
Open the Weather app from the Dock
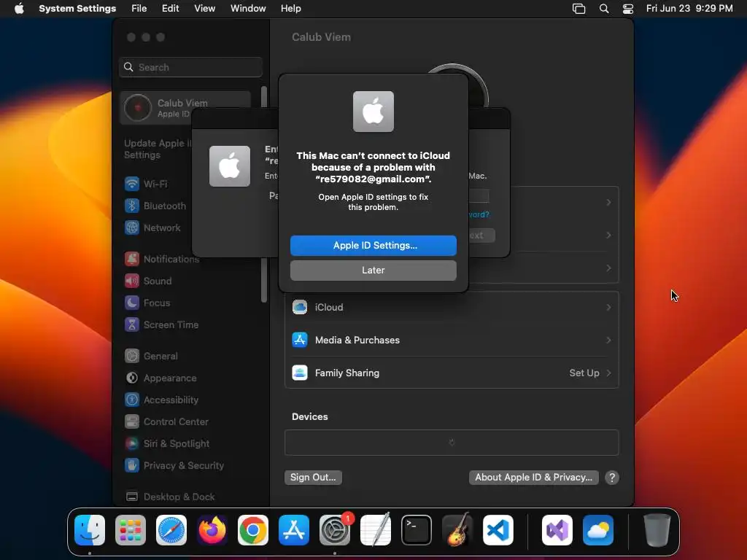point(598,530)
